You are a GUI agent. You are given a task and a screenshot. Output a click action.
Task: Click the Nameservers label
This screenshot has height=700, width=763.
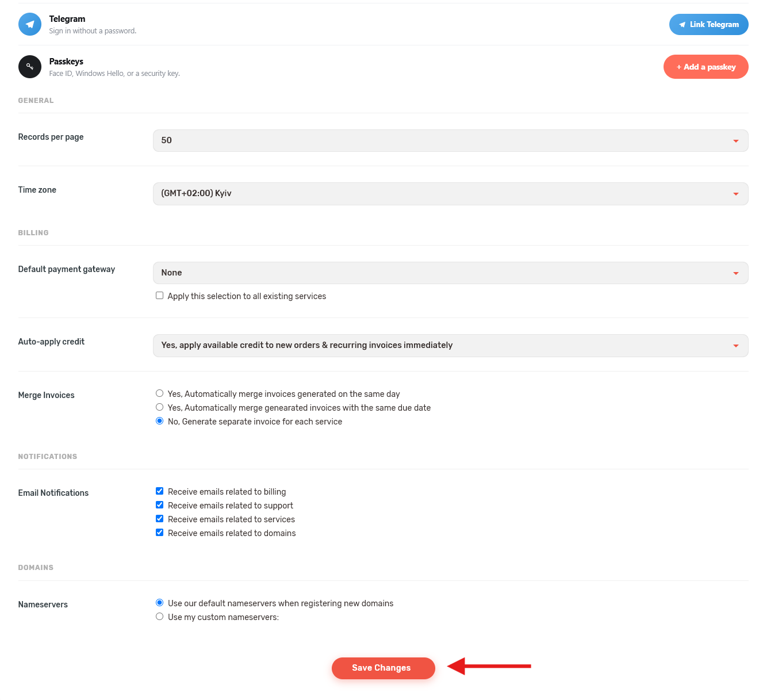click(x=43, y=605)
